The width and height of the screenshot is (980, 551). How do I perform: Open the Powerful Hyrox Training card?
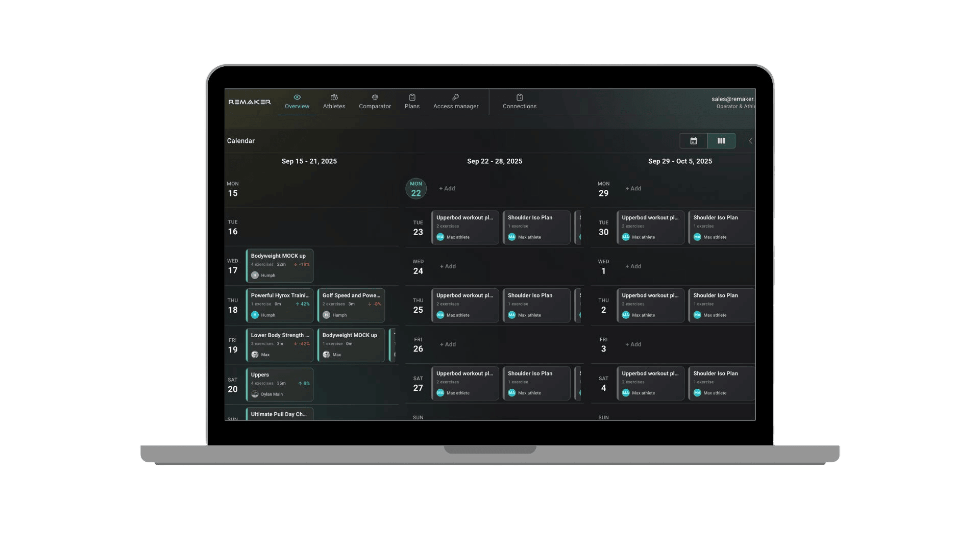280,305
